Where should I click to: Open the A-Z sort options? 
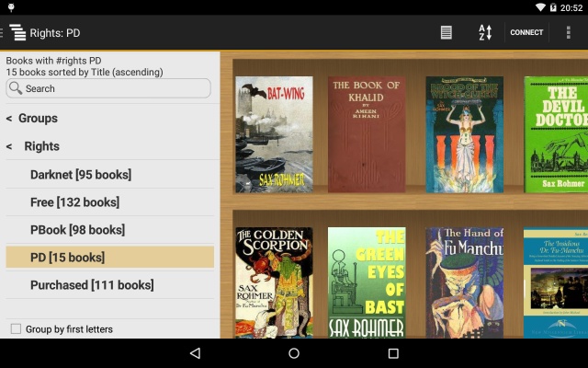(x=485, y=33)
